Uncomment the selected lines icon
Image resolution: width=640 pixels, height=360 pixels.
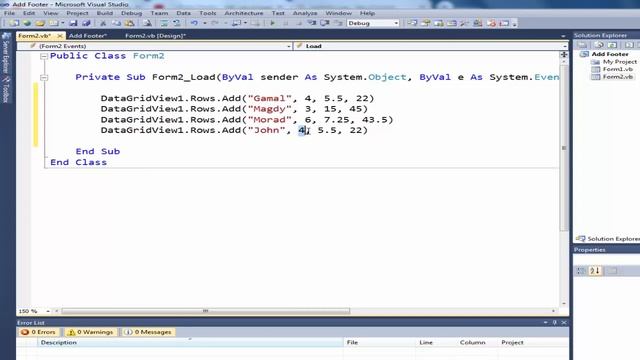pos(177,23)
